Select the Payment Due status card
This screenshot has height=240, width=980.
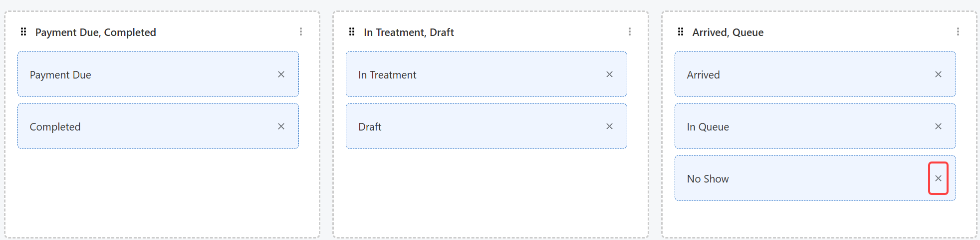click(x=150, y=74)
